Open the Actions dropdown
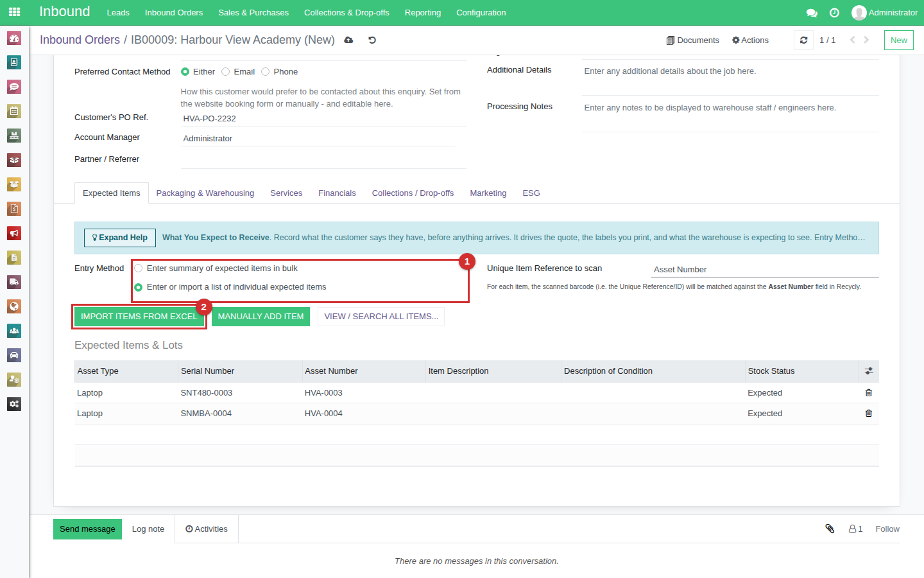924x578 pixels. click(x=750, y=40)
